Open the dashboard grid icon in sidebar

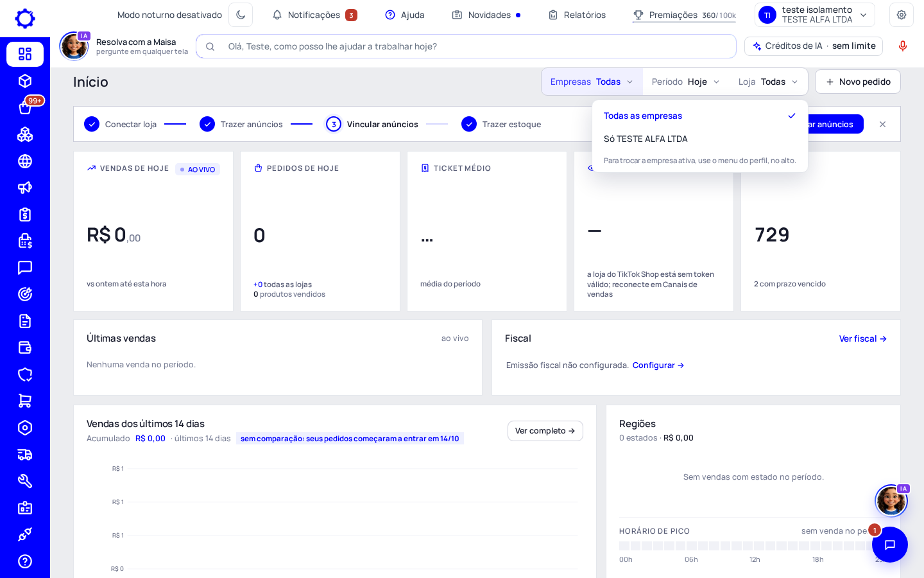pos(25,54)
